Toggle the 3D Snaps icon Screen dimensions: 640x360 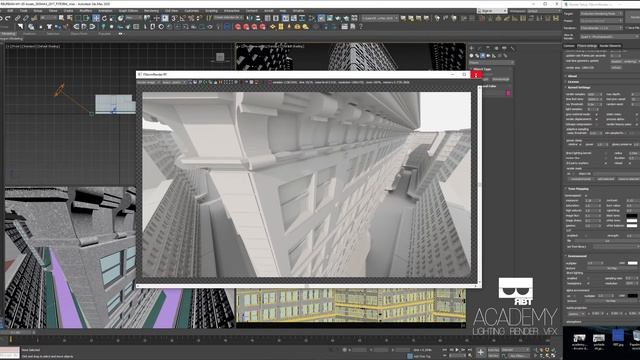pyautogui.click(x=174, y=18)
